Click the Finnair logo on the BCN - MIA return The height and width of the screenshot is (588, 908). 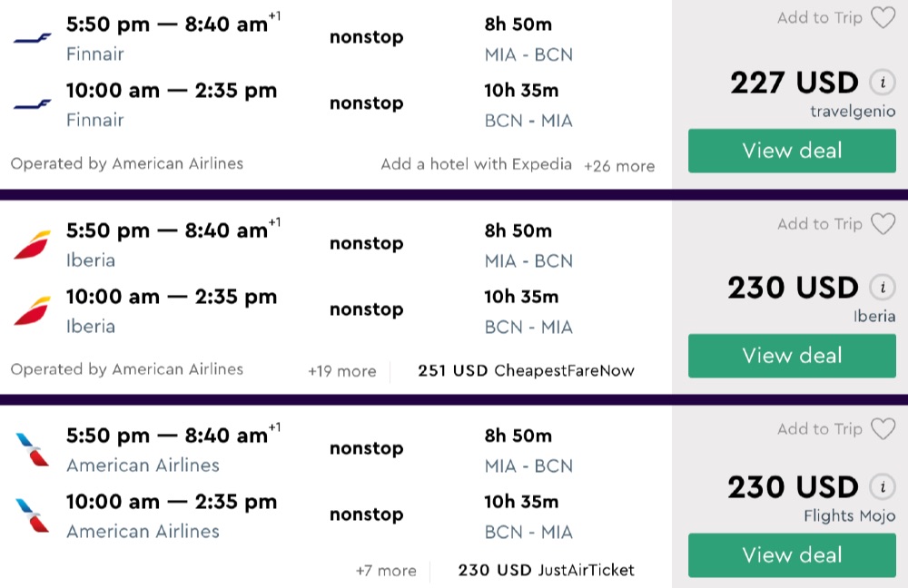pyautogui.click(x=33, y=104)
